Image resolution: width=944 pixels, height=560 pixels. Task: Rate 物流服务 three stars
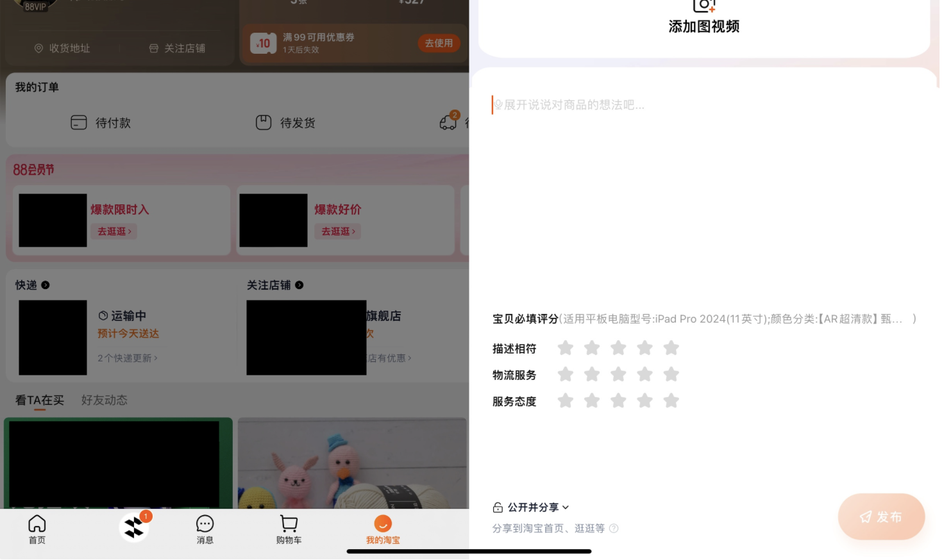[618, 374]
